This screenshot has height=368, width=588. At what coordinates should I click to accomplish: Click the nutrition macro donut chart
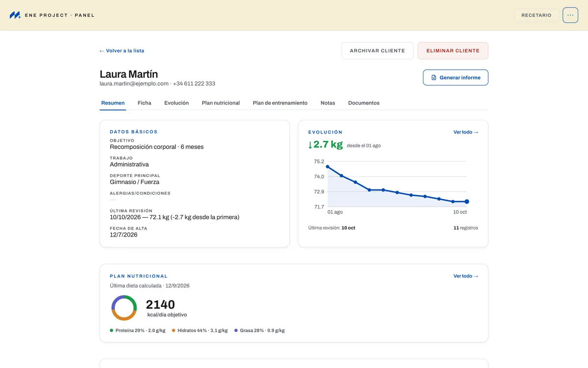[124, 308]
